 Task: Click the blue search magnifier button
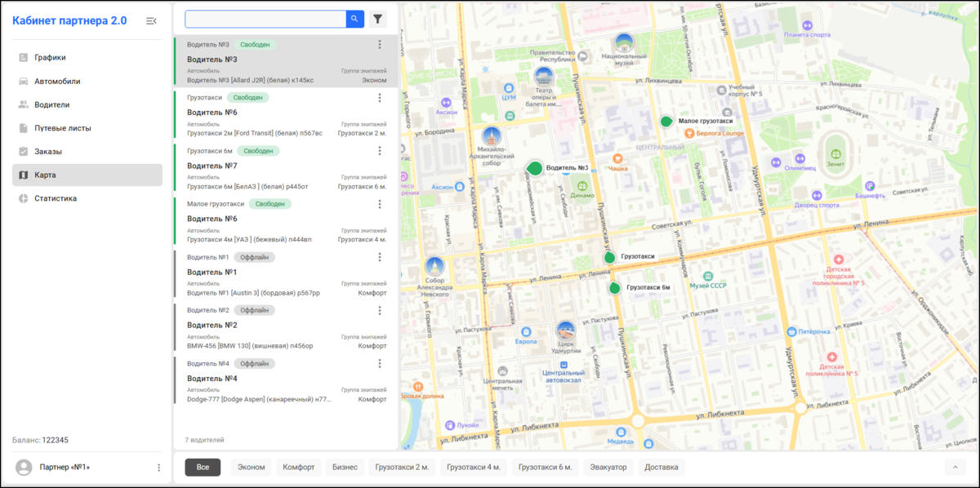pos(354,19)
